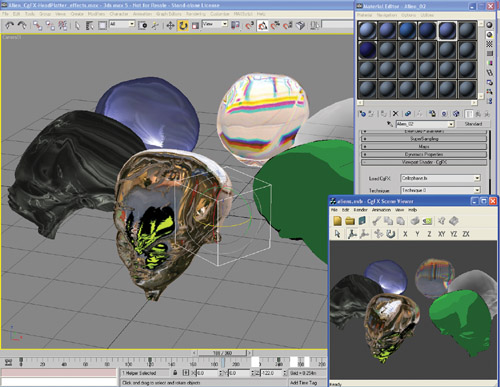Toggle the Selection Lock padlock in status bar
Viewport: 500px width, 387px height.
click(175, 373)
